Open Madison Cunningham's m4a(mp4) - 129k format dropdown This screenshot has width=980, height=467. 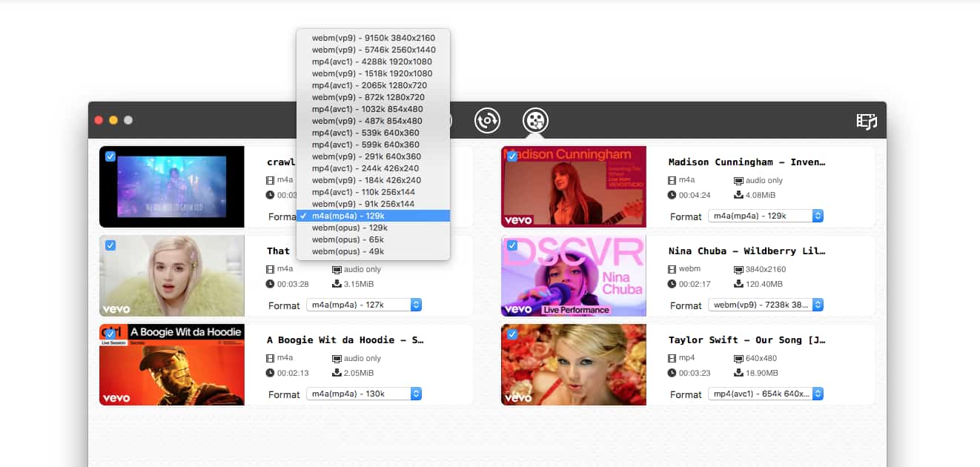pyautogui.click(x=766, y=216)
